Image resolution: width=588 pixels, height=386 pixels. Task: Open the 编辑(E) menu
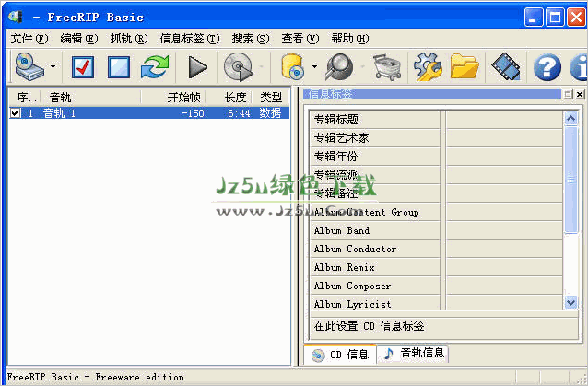[x=79, y=38]
